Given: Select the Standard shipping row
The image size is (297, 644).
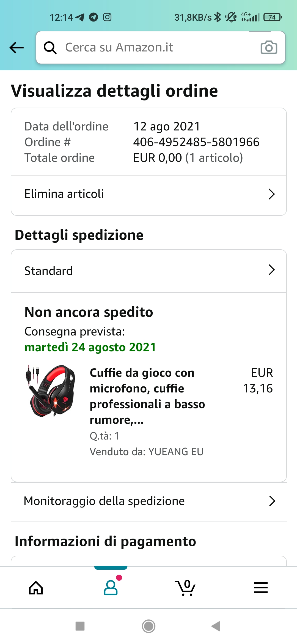Looking at the screenshot, I should click(x=149, y=271).
